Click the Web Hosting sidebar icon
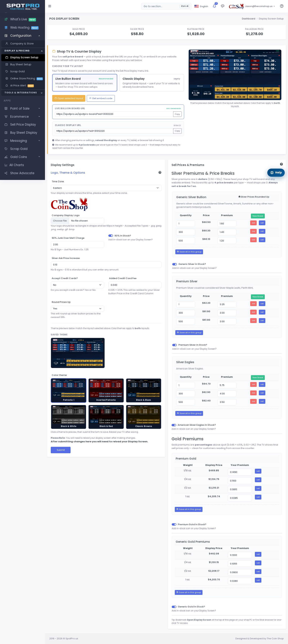Viewport: 288px width, 644px height. pyautogui.click(x=6, y=28)
